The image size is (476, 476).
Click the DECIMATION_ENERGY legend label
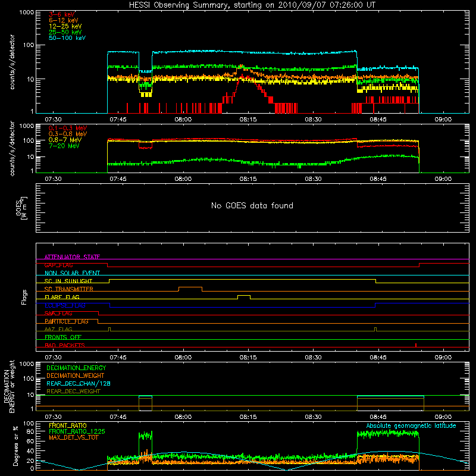coord(76,368)
